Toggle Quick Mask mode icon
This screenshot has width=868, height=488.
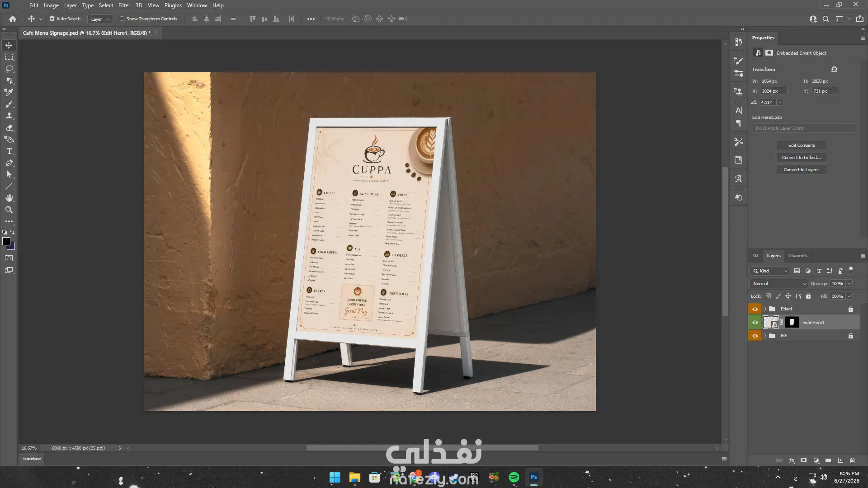(x=9, y=258)
